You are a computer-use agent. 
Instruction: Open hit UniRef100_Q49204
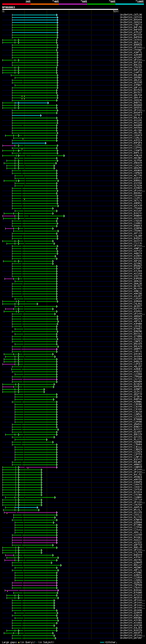pos(131,22)
